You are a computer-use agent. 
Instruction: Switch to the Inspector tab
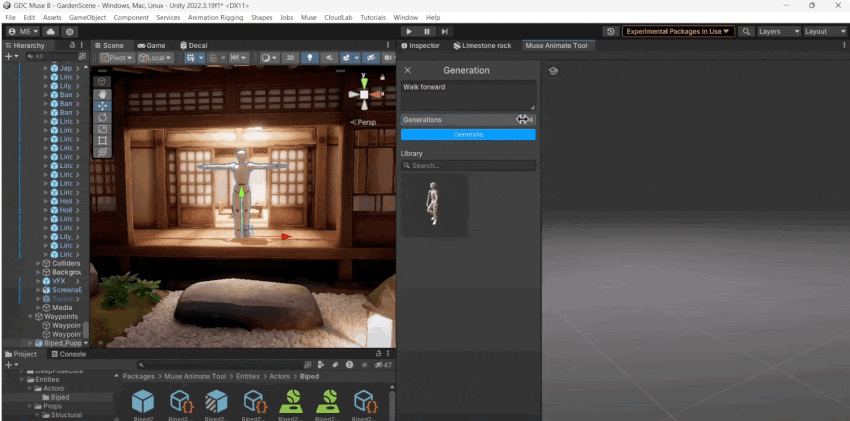420,46
